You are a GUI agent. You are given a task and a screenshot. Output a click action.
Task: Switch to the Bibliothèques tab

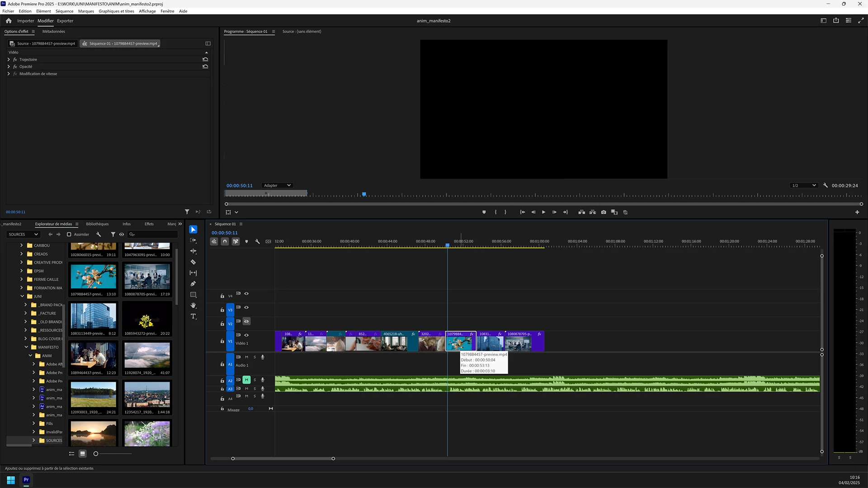97,224
